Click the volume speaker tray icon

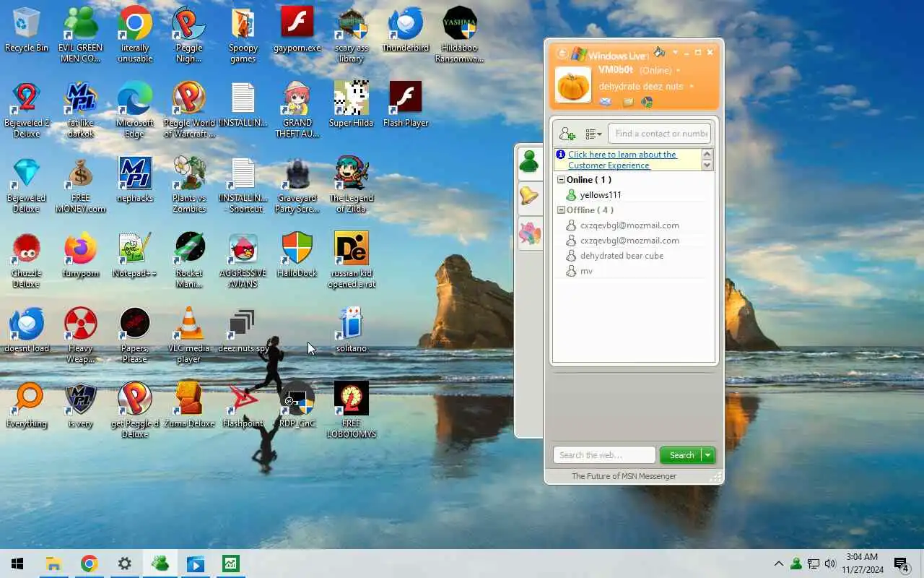pyautogui.click(x=830, y=564)
